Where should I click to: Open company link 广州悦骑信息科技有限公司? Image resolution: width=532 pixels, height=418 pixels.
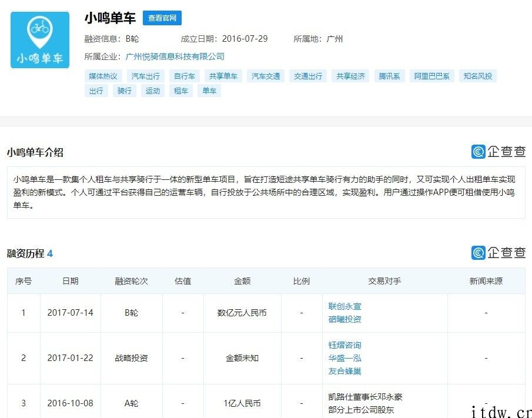coord(175,56)
